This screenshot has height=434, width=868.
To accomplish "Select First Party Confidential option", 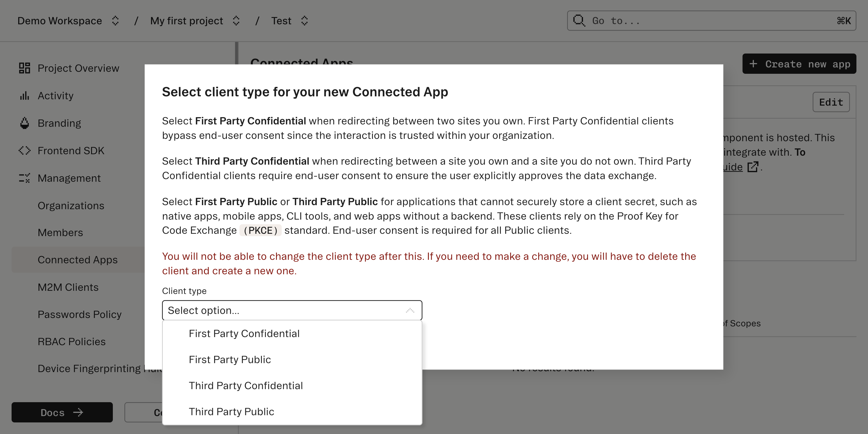I will click(x=244, y=333).
